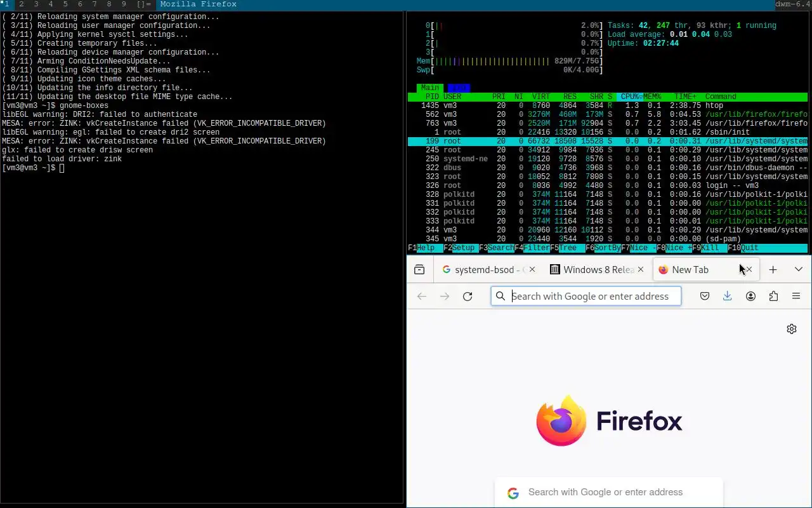
Task: Sort htop by the MEM% column header
Action: [x=652, y=97]
